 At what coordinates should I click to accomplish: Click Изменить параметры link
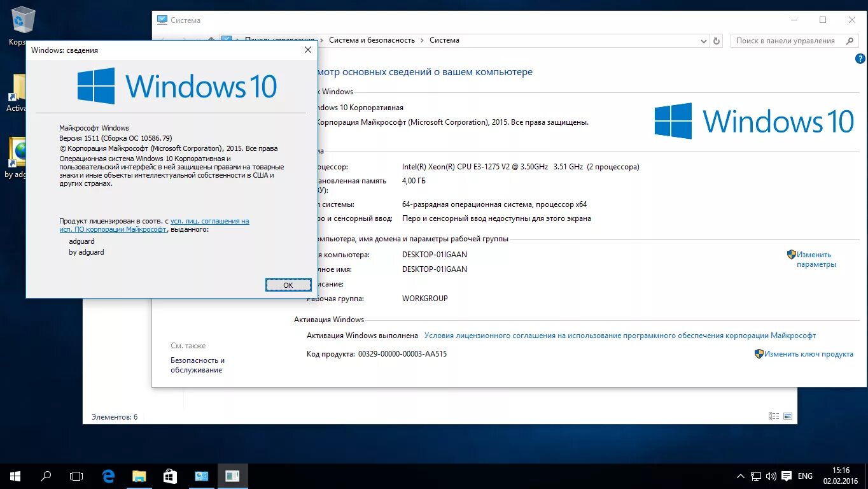[x=816, y=259]
